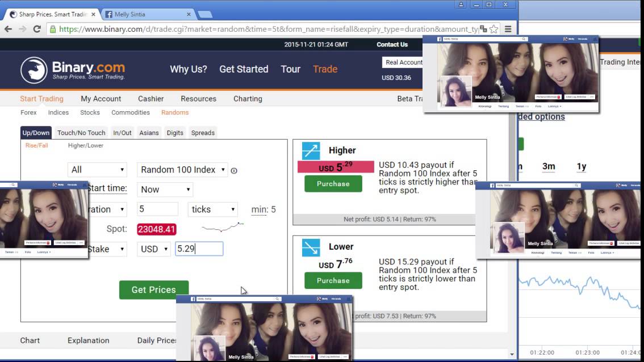This screenshot has height=362, width=644.
Task: Close the Melly Sintia Facebook tab
Action: point(189,14)
